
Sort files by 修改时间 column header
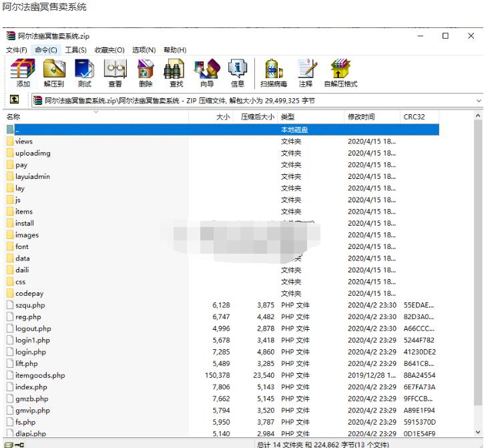[361, 117]
